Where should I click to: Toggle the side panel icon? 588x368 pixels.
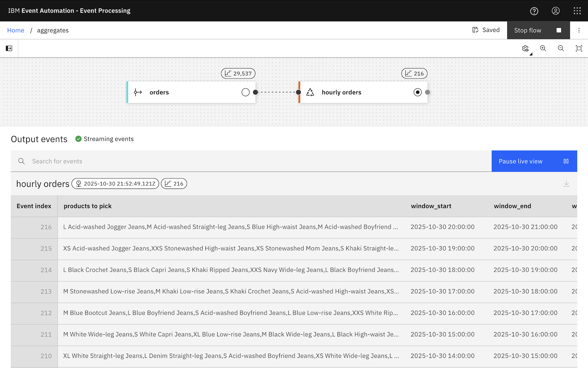coord(9,48)
